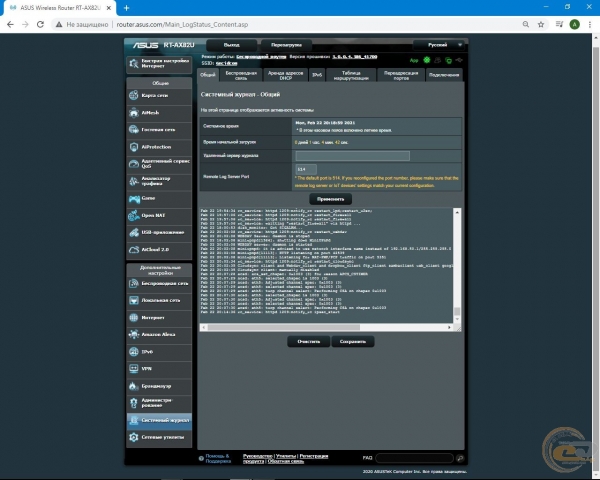Click the log horizontal scrollbar thumb
The image size is (600, 480).
tap(284, 327)
